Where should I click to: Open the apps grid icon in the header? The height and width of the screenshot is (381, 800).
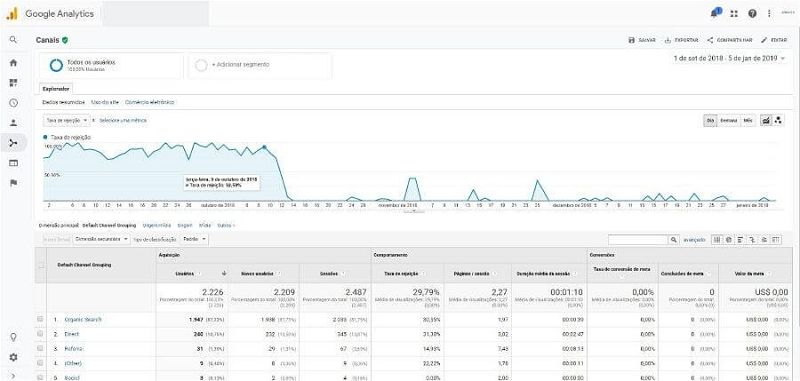[734, 14]
